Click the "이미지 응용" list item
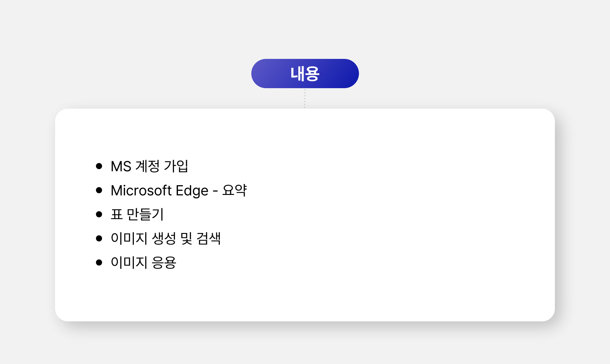Screen dimensions: 610x364 [x=143, y=262]
